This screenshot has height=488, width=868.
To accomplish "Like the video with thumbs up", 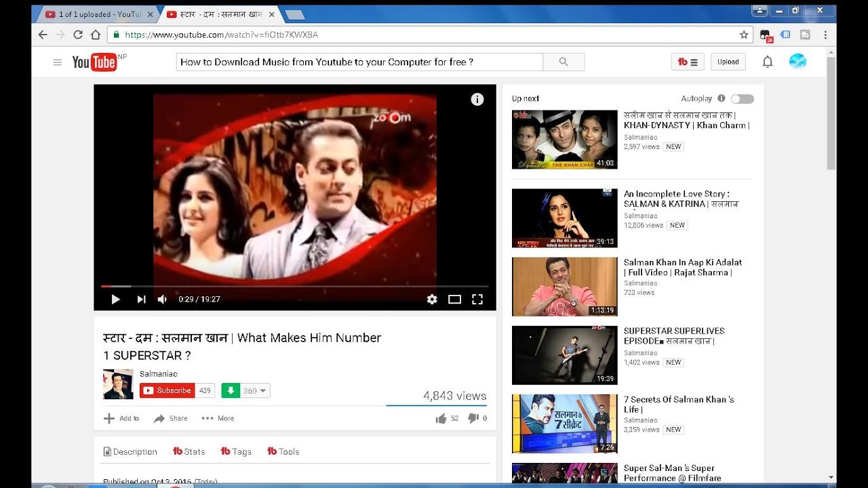I will 441,419.
